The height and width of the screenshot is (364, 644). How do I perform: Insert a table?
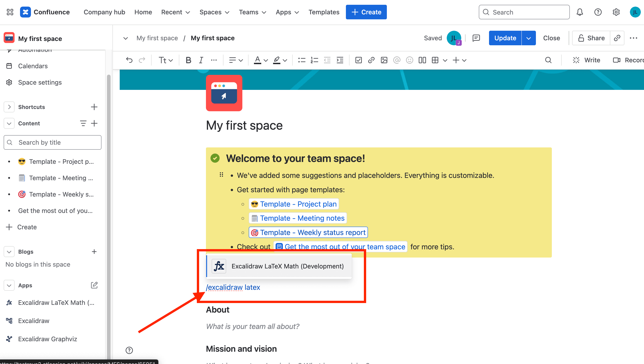(435, 60)
